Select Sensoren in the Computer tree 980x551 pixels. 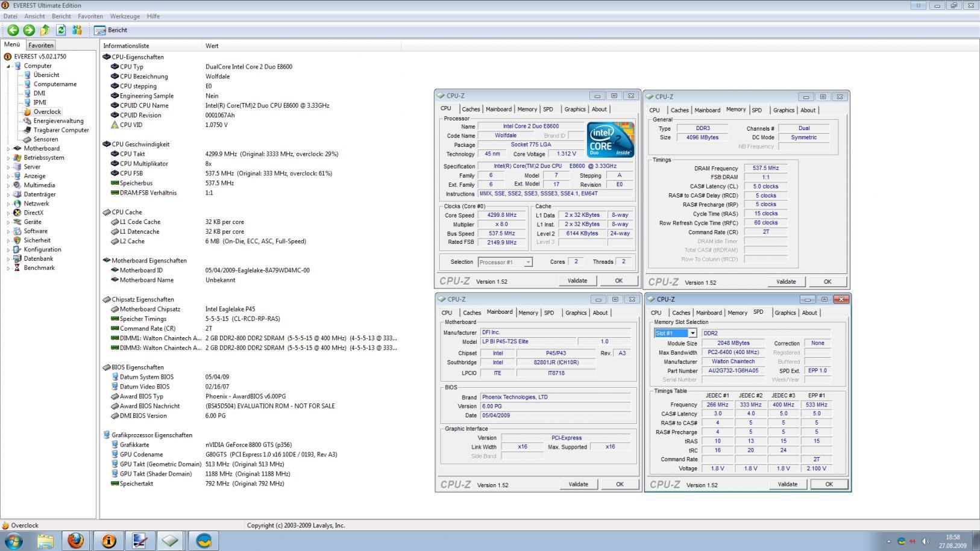click(46, 139)
